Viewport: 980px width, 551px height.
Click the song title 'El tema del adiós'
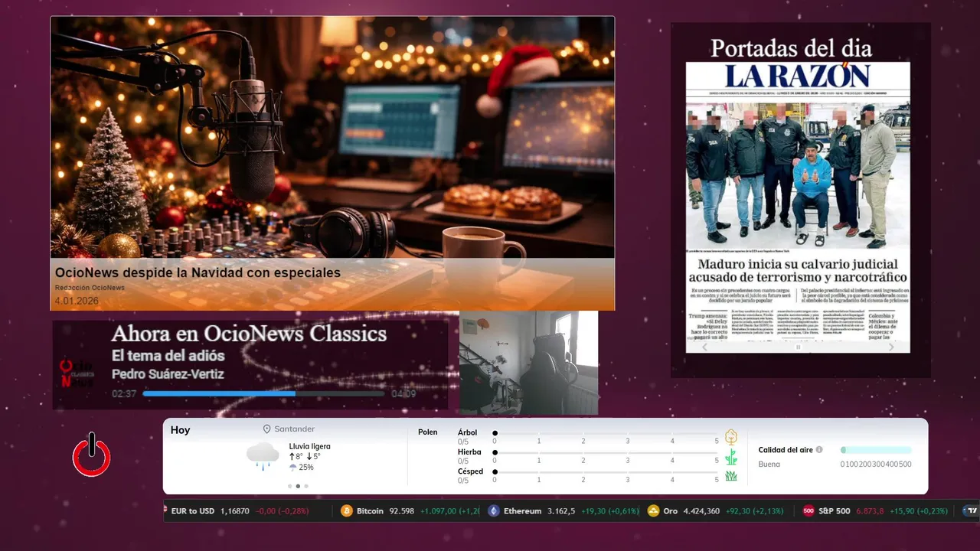click(168, 356)
